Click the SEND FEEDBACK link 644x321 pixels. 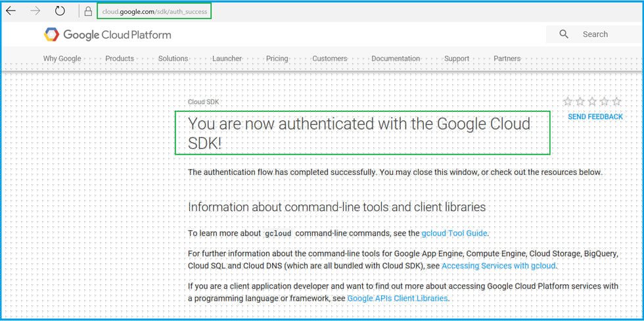click(595, 116)
